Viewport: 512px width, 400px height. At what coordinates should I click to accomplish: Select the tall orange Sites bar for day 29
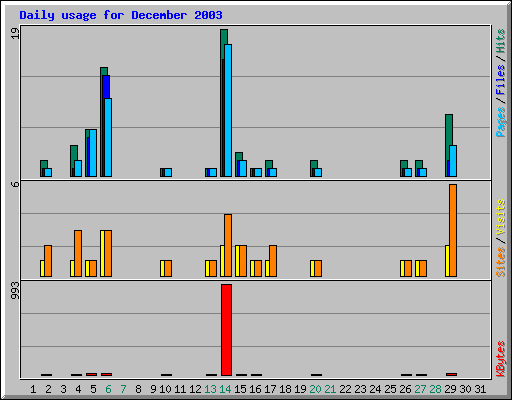(x=453, y=230)
